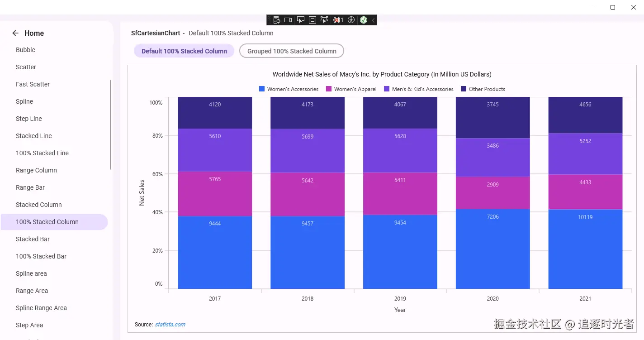Click the green Hot Reload checkmark icon
This screenshot has height=340, width=644.
364,20
